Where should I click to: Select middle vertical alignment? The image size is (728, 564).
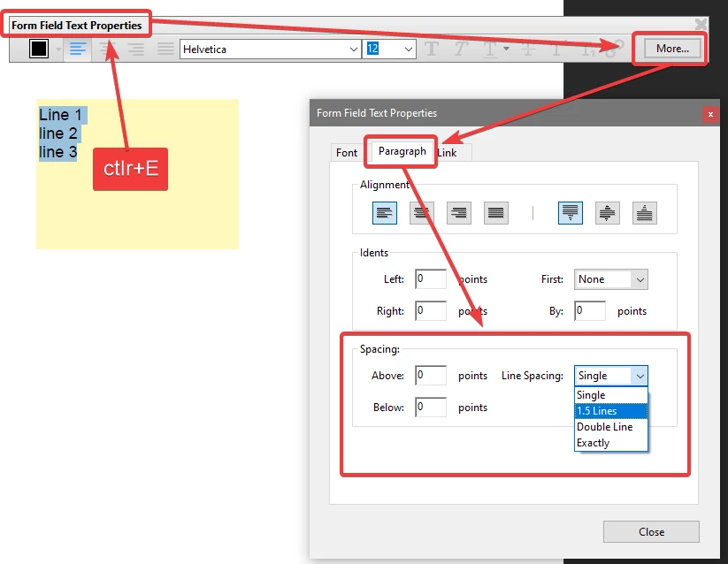[608, 213]
